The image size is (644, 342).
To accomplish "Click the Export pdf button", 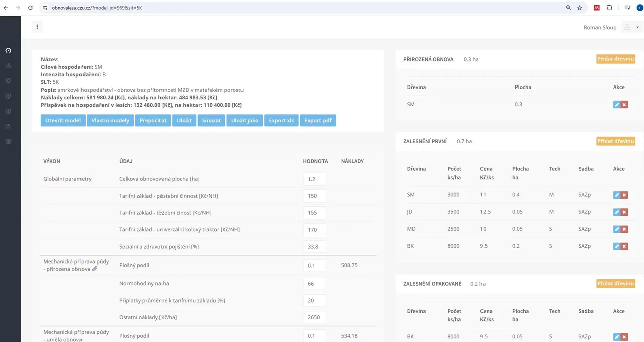I will [318, 120].
